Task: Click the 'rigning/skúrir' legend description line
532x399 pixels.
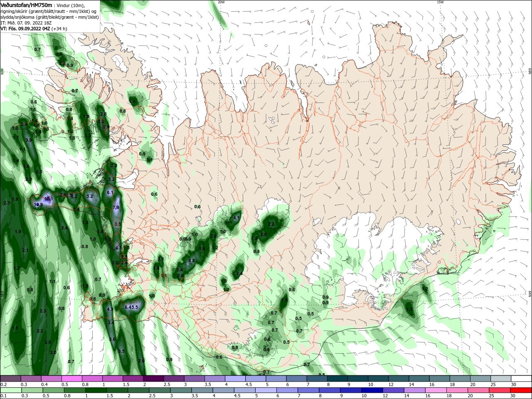Action: (47, 11)
